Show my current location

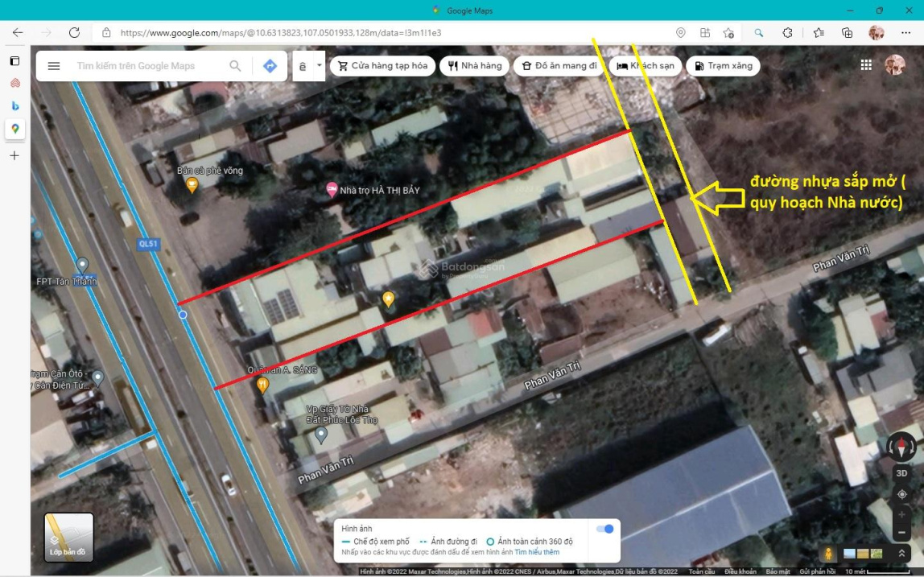(x=901, y=494)
